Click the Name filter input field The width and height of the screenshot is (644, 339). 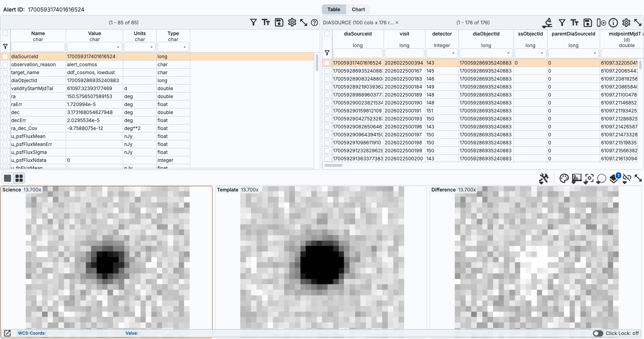[38, 47]
